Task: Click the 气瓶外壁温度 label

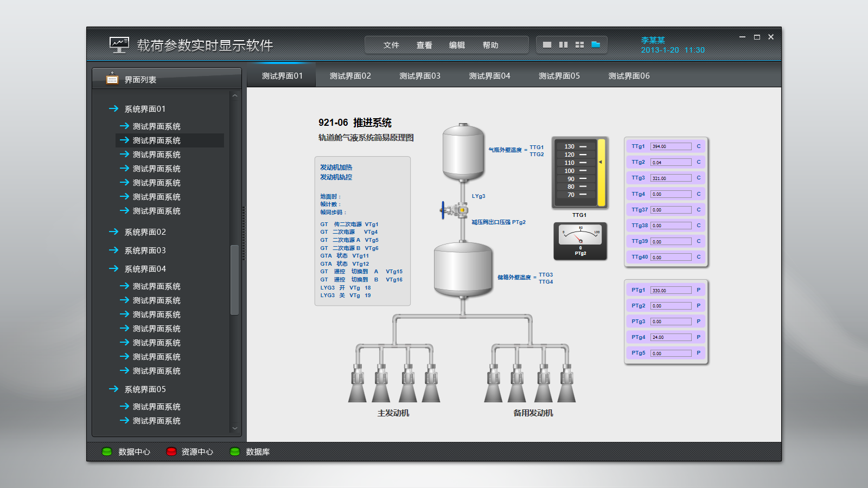Action: 505,150
